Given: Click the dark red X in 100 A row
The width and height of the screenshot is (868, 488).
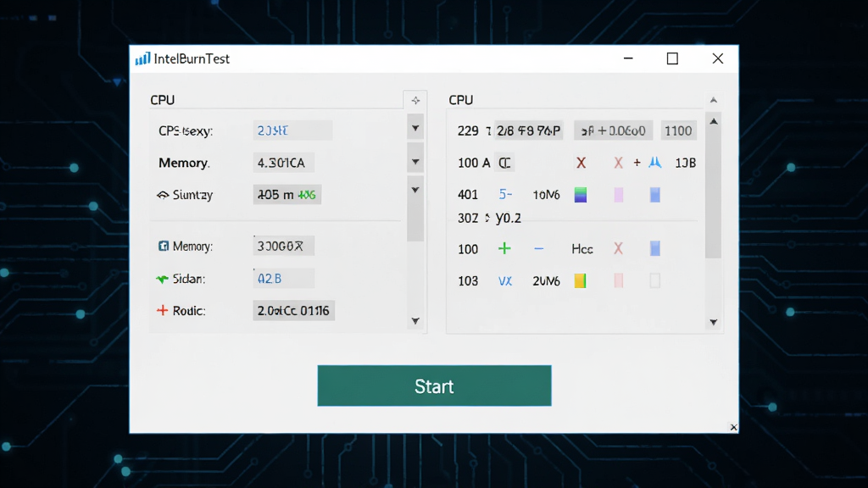Looking at the screenshot, I should click(x=581, y=163).
